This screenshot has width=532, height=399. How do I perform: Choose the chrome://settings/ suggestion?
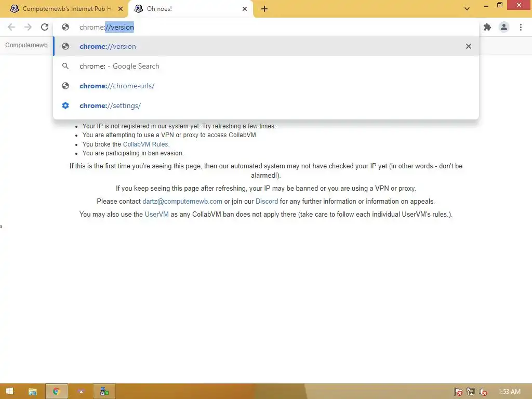point(266,105)
